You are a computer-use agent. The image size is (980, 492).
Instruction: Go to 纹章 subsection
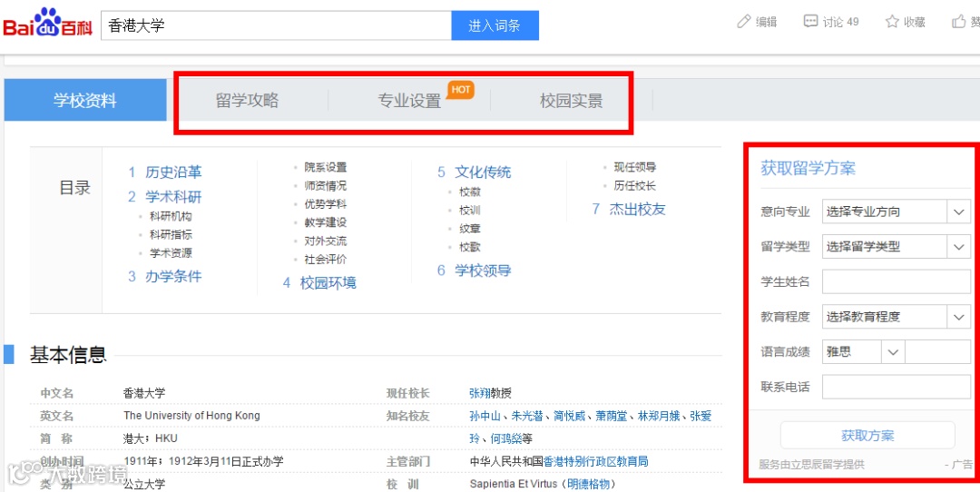point(470,229)
